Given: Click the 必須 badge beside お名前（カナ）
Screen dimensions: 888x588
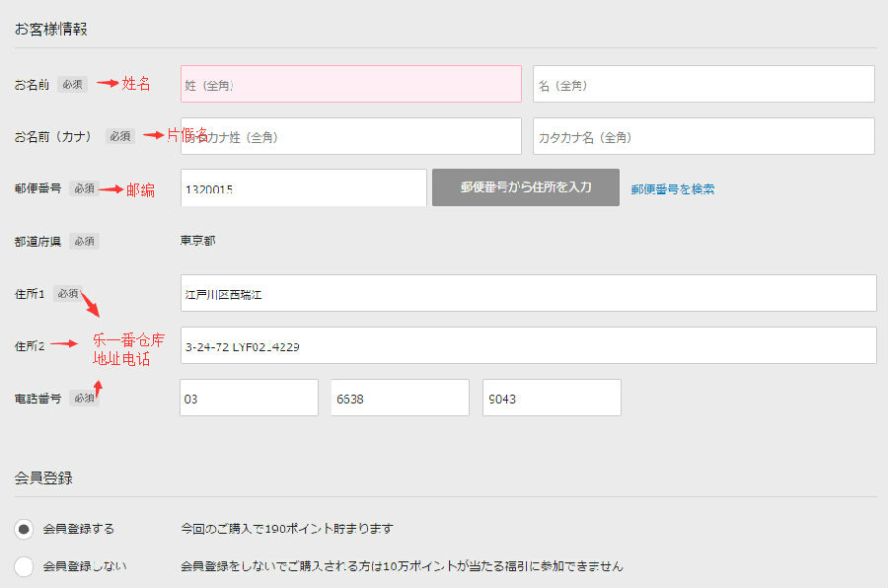Looking at the screenshot, I should (x=120, y=136).
